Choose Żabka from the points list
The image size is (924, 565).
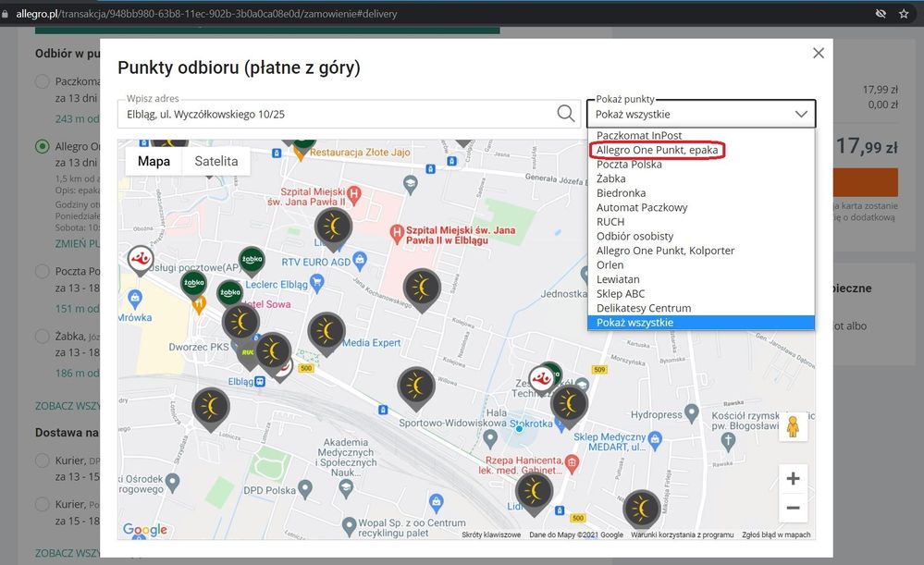[x=701, y=178]
